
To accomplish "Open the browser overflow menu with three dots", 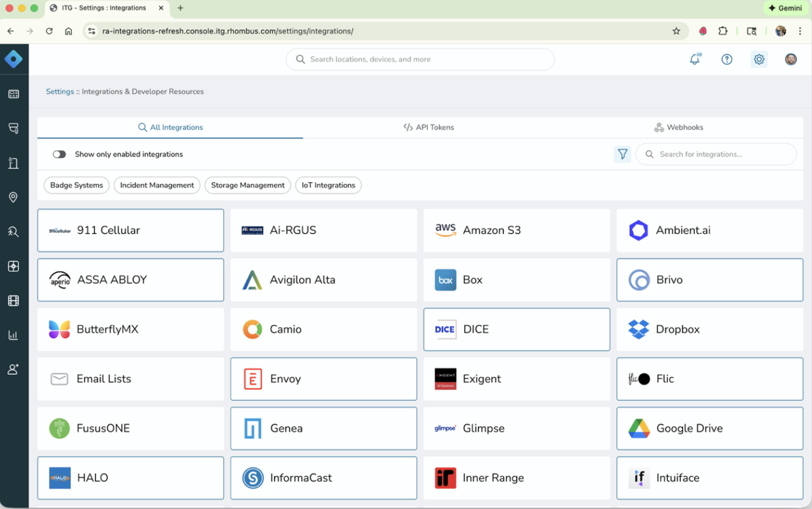I will click(800, 31).
